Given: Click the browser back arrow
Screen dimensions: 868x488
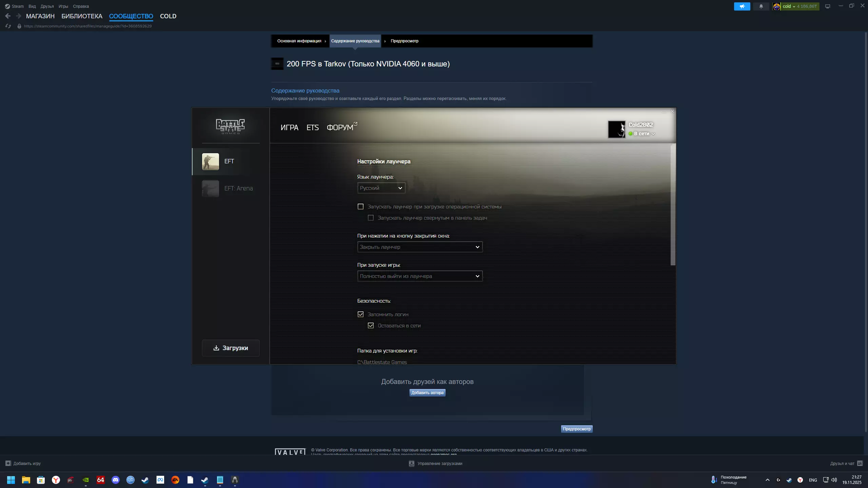Looking at the screenshot, I should tap(8, 16).
